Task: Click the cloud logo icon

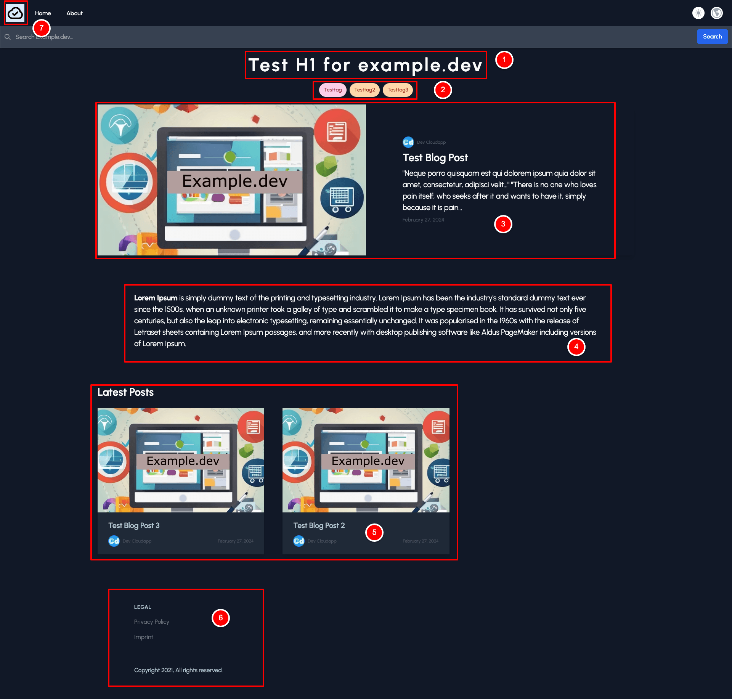Action: point(15,13)
